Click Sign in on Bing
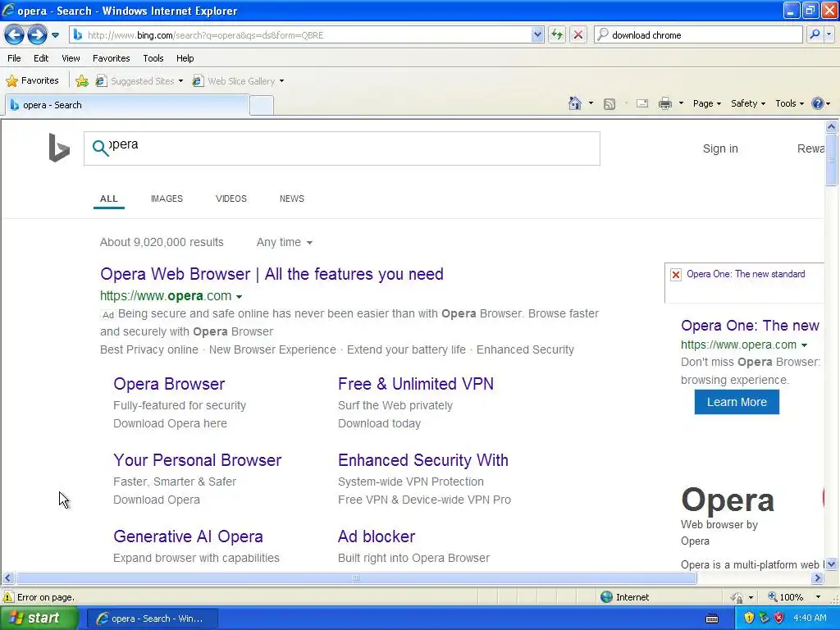This screenshot has height=630, width=840. coord(720,149)
